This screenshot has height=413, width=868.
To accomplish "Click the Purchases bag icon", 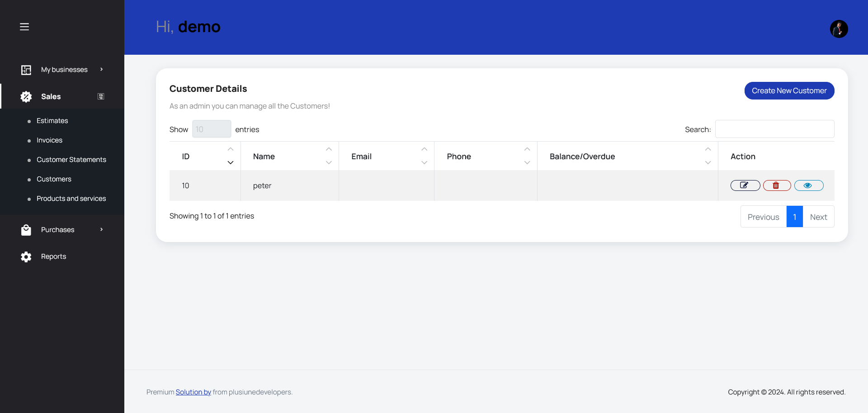I will coord(26,230).
